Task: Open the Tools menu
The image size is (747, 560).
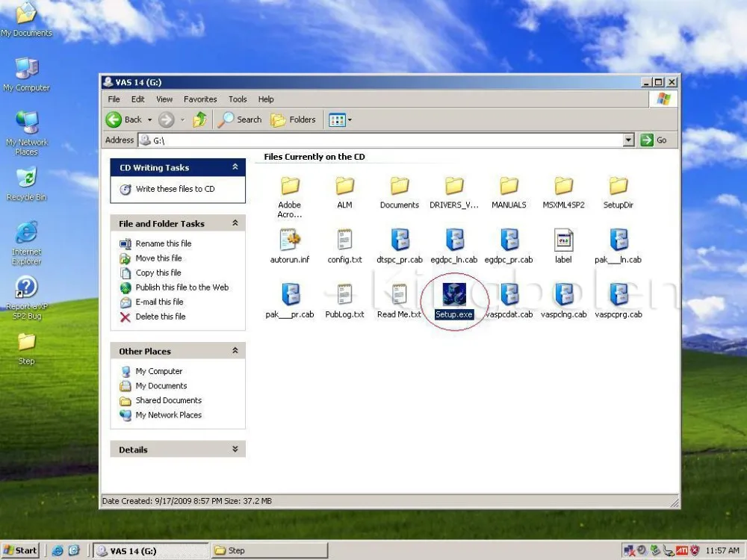Action: (x=238, y=99)
